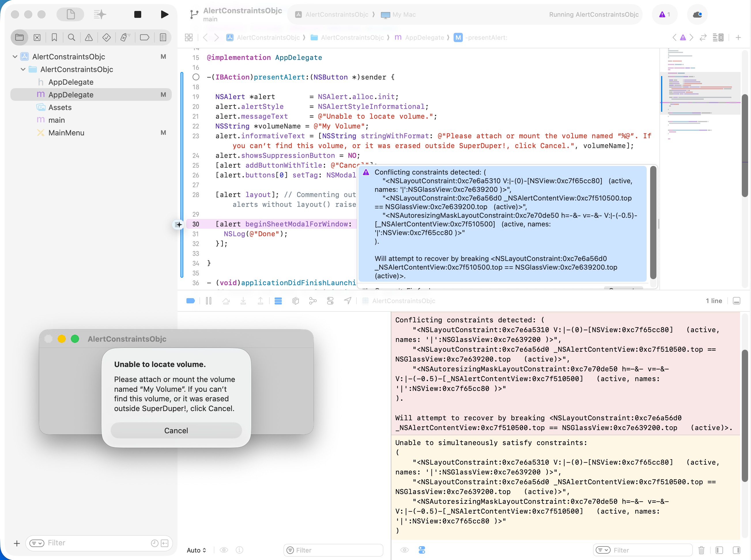The width and height of the screenshot is (751, 560).
Task: Jump to previous issue arrow
Action: coord(674,37)
